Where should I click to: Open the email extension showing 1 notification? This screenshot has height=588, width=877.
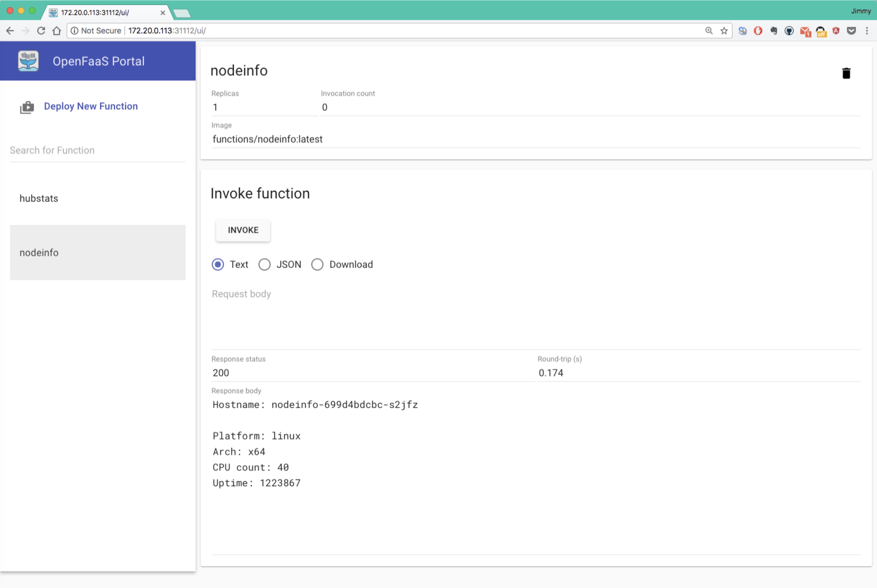pos(805,31)
